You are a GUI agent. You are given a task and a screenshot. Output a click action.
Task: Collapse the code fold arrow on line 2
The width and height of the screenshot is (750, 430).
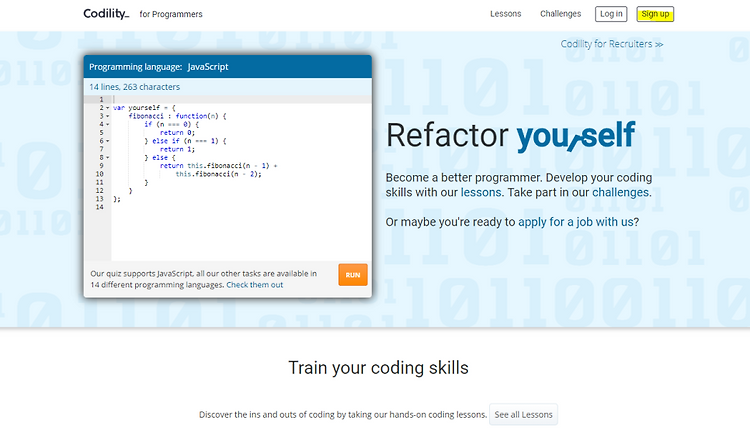[x=107, y=108]
